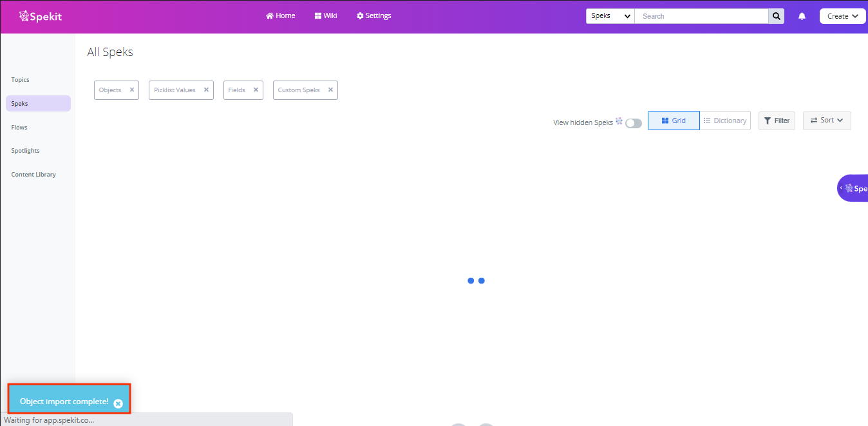
Task: Open the Filter panel
Action: [x=777, y=121]
